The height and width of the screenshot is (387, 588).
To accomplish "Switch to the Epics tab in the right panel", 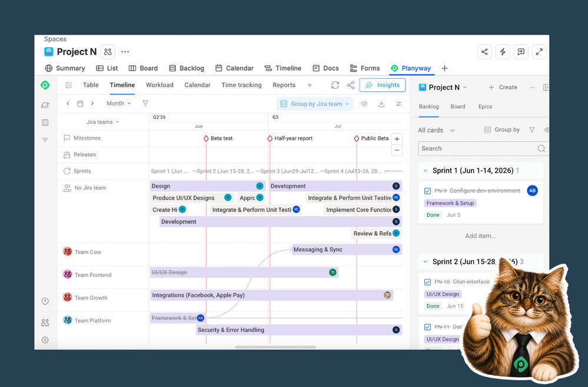I will tap(485, 107).
